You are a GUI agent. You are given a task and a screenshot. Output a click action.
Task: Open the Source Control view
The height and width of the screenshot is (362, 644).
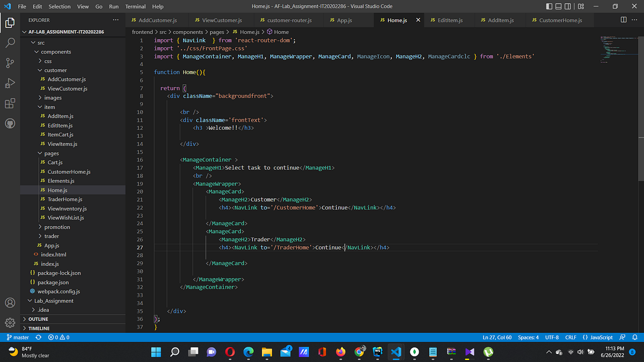pos(10,63)
